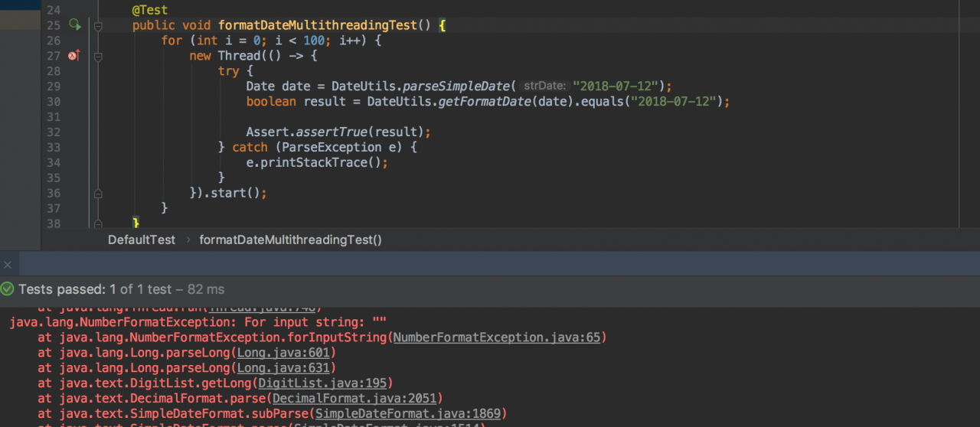
Task: Collapse the method fold marker on line 25
Action: pos(98,25)
